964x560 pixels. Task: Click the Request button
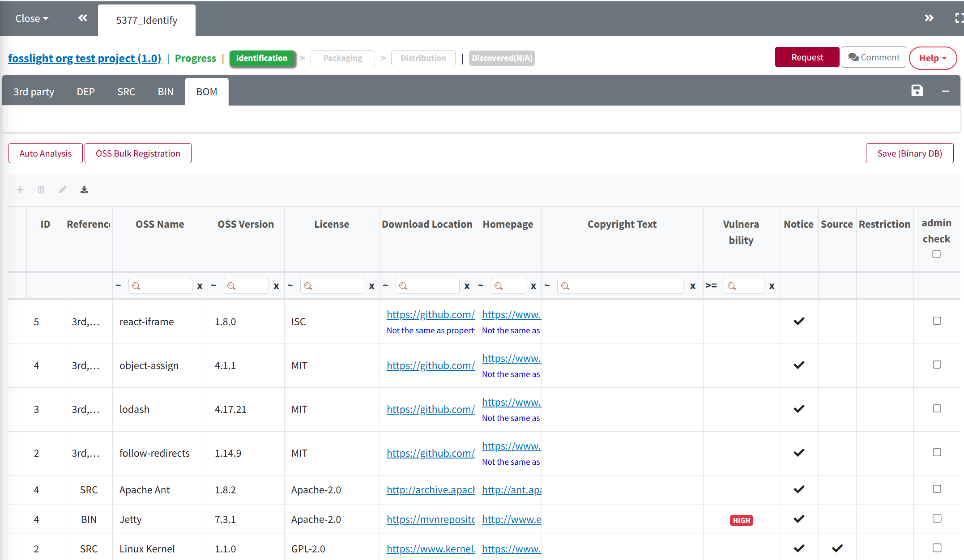(807, 57)
